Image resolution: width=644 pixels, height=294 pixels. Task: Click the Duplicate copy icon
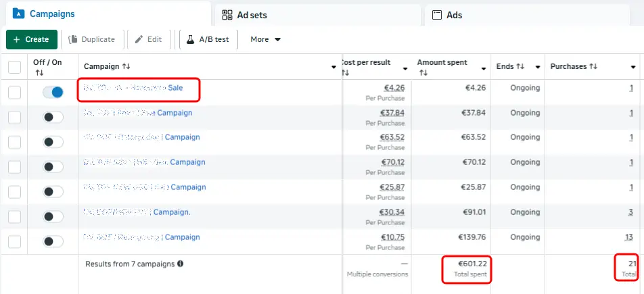coord(73,39)
